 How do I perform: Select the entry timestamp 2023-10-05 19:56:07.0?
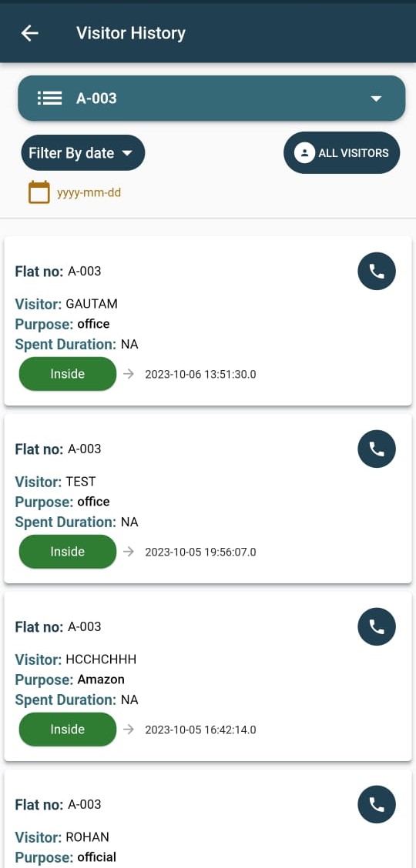[200, 552]
